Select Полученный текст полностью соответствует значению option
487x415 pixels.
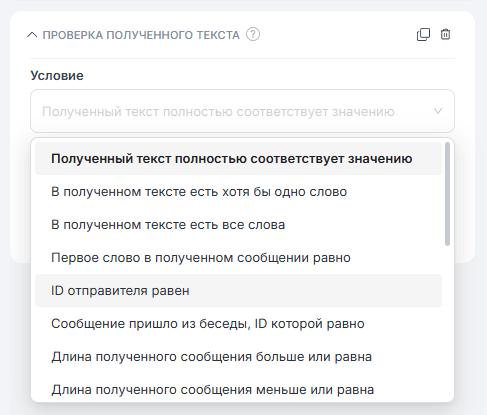pyautogui.click(x=238, y=159)
